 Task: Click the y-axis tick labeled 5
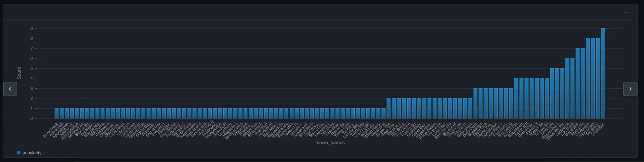point(32,69)
